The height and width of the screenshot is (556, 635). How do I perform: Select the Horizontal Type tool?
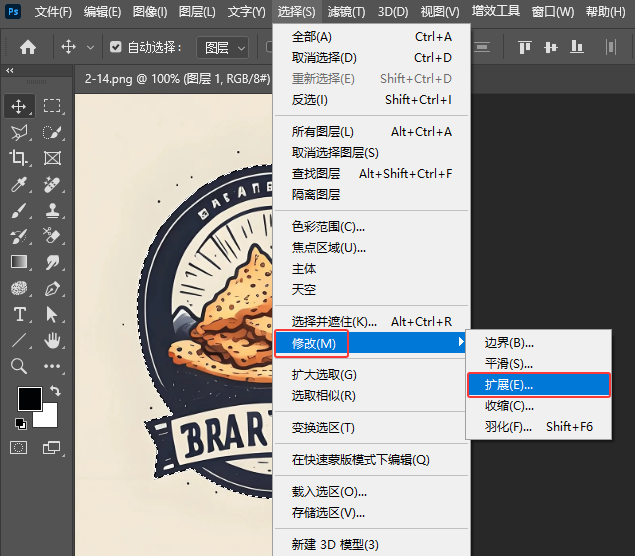pyautogui.click(x=19, y=315)
